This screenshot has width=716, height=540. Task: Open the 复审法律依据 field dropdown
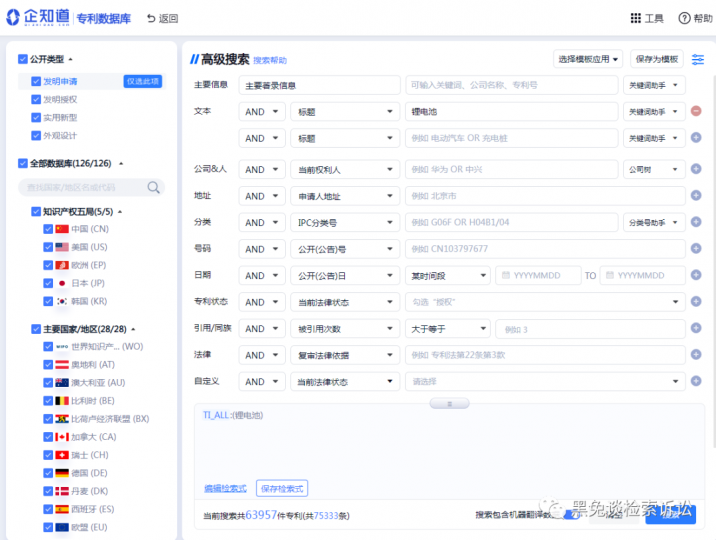pos(345,355)
